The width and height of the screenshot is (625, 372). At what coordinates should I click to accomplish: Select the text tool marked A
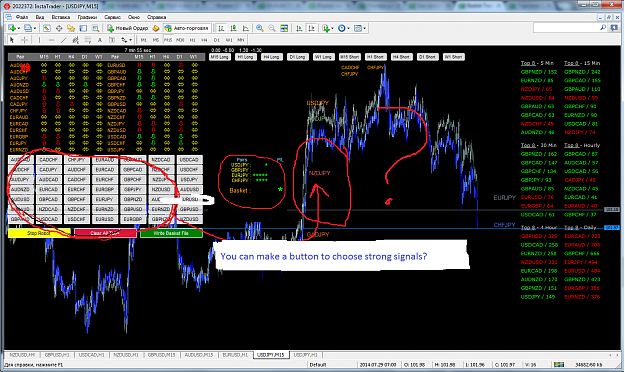click(100, 40)
